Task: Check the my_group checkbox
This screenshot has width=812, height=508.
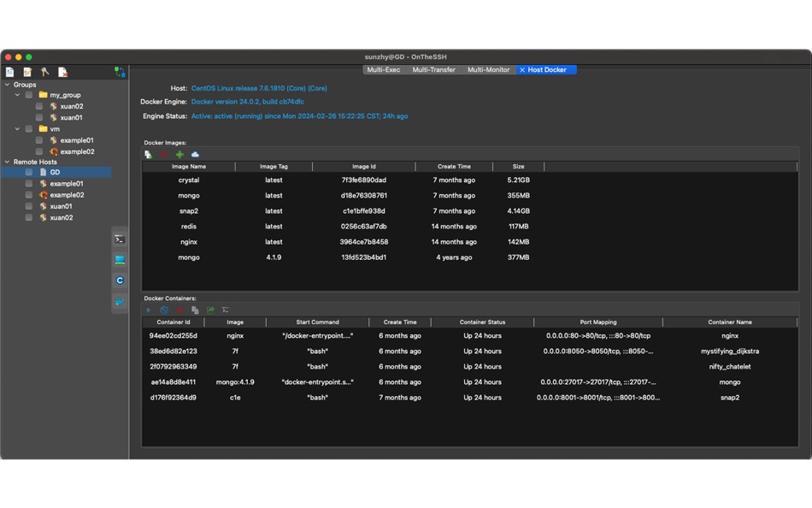Action: pos(29,95)
